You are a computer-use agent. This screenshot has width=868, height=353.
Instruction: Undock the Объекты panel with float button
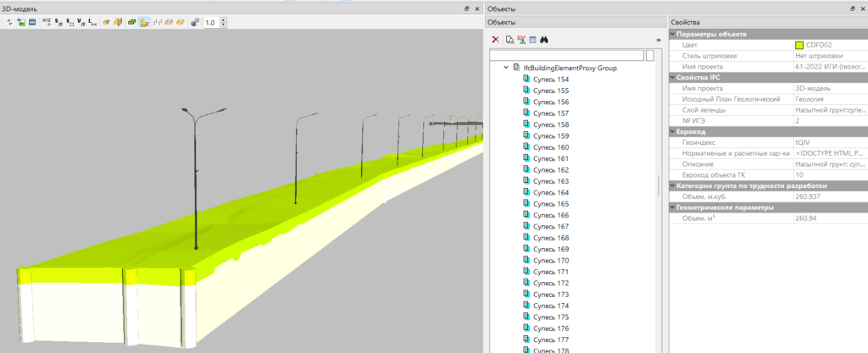(853, 8)
